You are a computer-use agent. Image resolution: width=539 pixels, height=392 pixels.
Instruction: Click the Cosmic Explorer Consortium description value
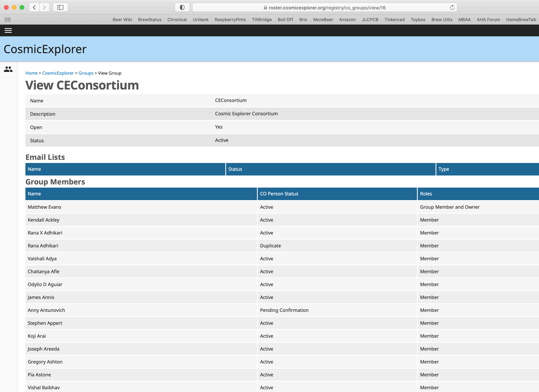pyautogui.click(x=246, y=114)
